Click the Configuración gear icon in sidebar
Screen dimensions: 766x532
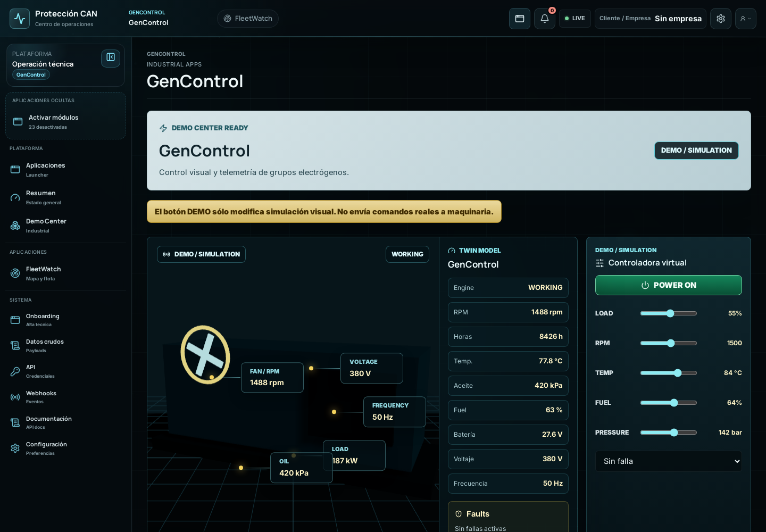[x=15, y=448]
